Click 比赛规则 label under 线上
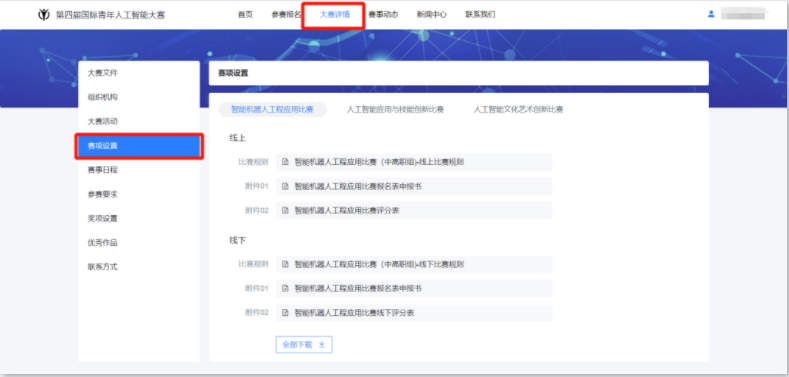Screen dimensions: 789x377 (x=253, y=162)
